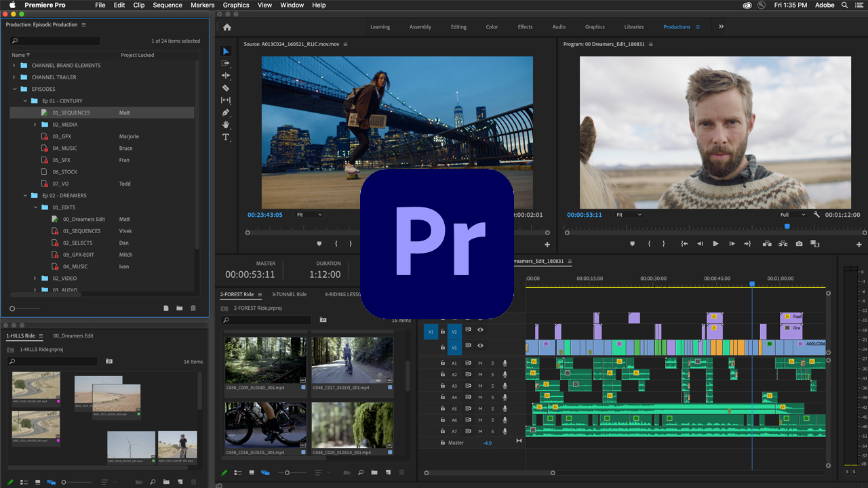Enable voice-over record on track A3
The height and width of the screenshot is (488, 868).
505,386
